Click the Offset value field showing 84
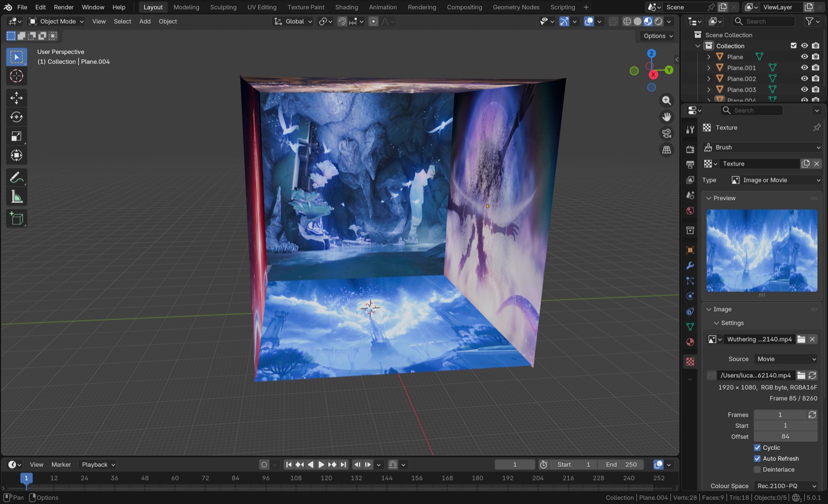 (x=786, y=437)
